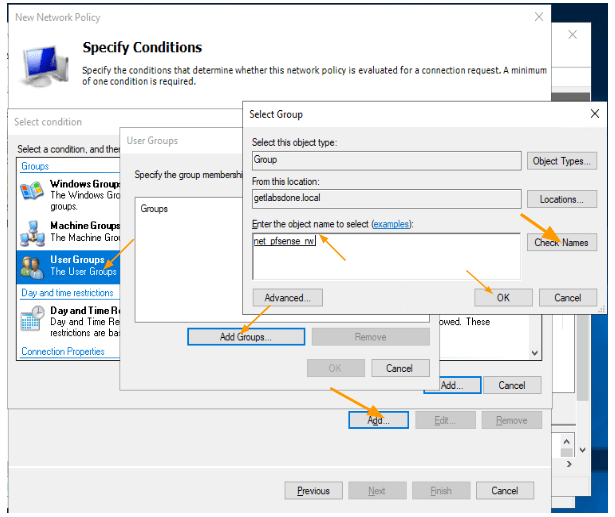The image size is (615, 517).
Task: Click Add Groups in User Groups dialog
Action: [x=246, y=337]
